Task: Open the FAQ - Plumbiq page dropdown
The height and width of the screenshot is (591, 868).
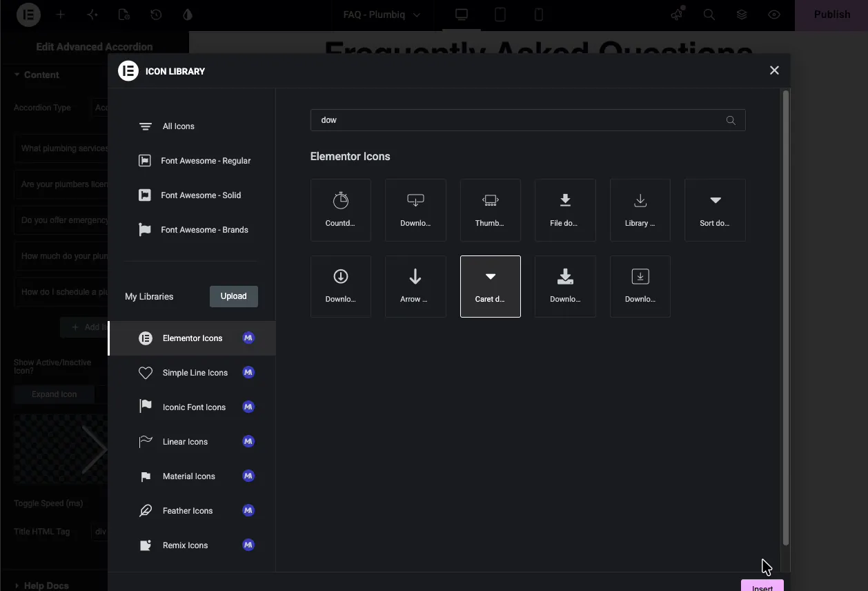Action: [x=382, y=14]
